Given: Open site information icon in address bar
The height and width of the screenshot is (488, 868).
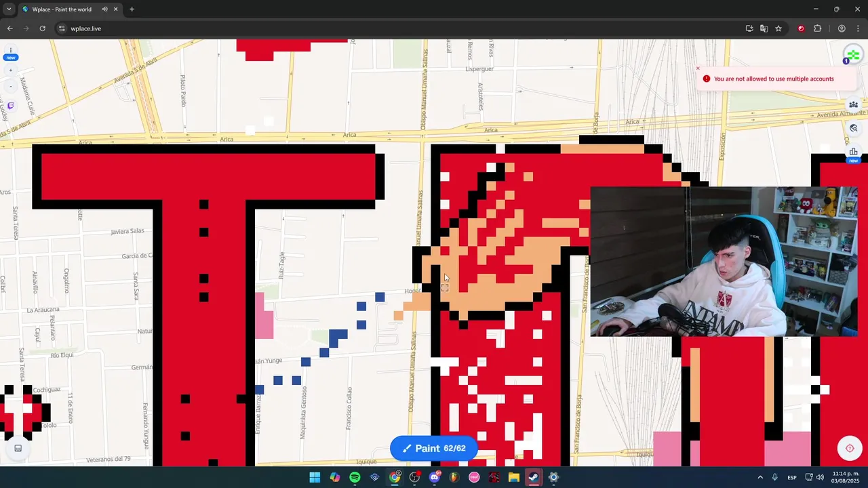Looking at the screenshot, I should click(x=62, y=28).
